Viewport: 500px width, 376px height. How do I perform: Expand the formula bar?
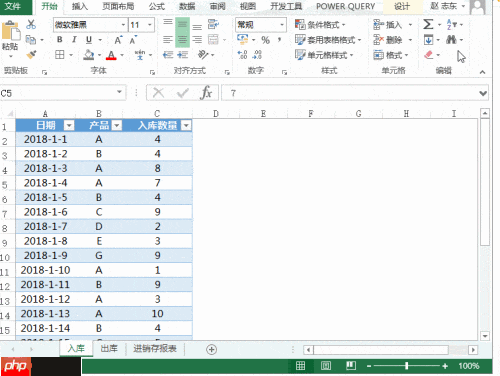pyautogui.click(x=483, y=93)
